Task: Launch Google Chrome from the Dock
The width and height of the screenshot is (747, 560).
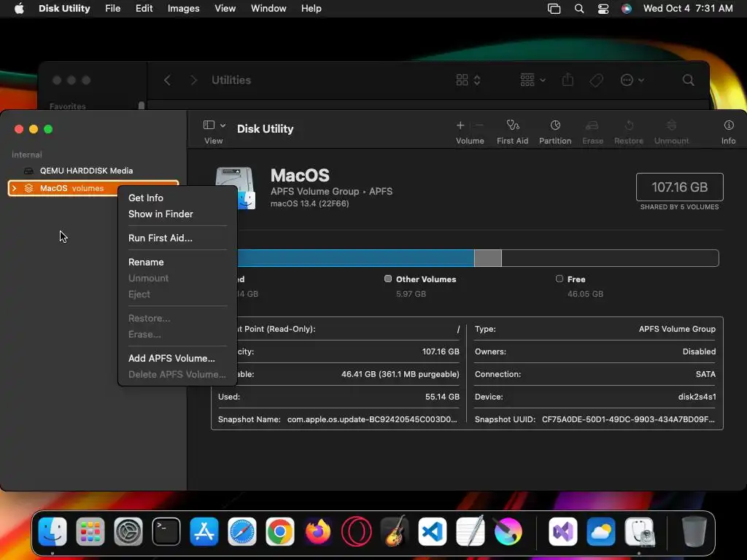Action: coord(280,531)
